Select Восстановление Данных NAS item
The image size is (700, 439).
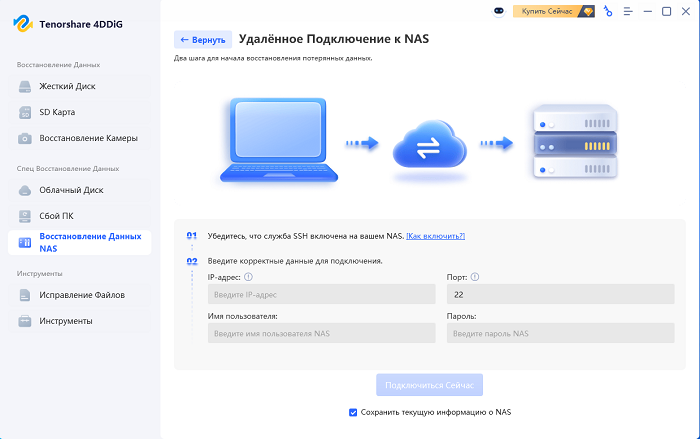point(79,242)
